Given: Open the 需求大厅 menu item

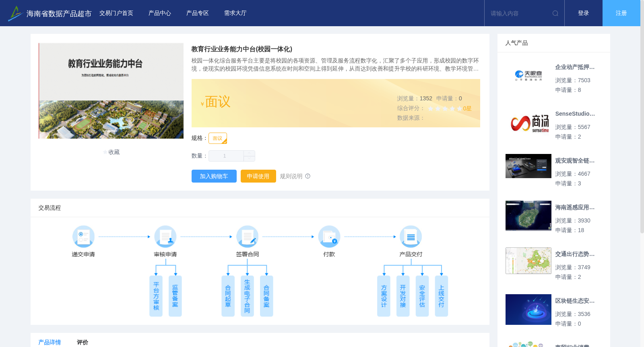Looking at the screenshot, I should click(235, 13).
